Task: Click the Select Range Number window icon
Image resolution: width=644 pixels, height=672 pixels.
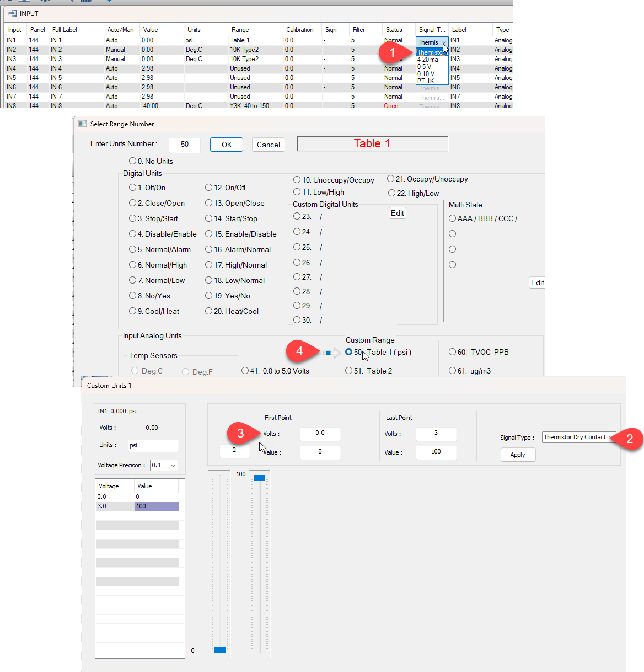Action: point(83,124)
